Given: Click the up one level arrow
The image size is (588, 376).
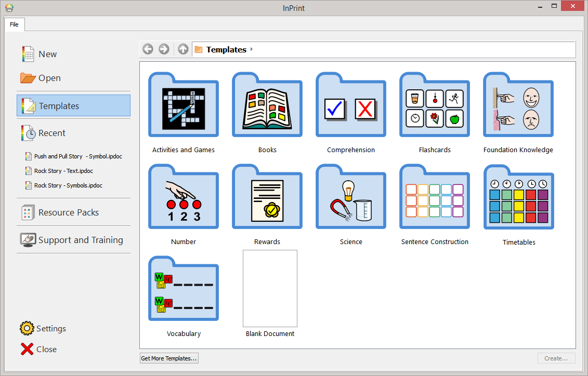Looking at the screenshot, I should click(x=183, y=49).
